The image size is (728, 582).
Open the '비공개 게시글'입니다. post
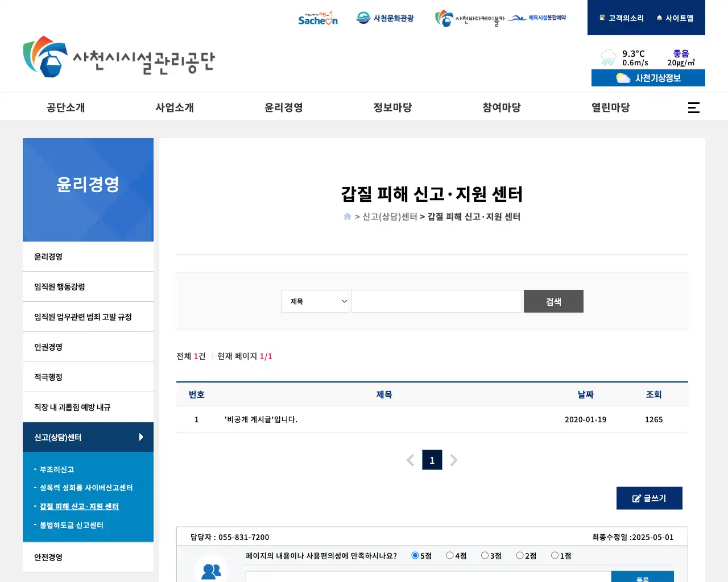(x=261, y=419)
